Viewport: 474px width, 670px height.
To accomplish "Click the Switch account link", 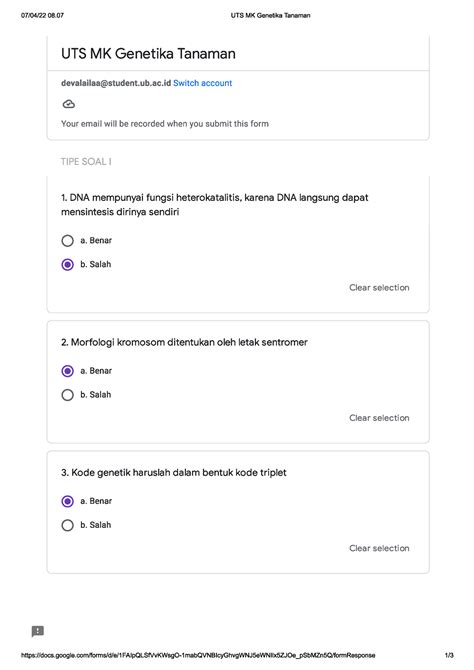I will (x=202, y=83).
